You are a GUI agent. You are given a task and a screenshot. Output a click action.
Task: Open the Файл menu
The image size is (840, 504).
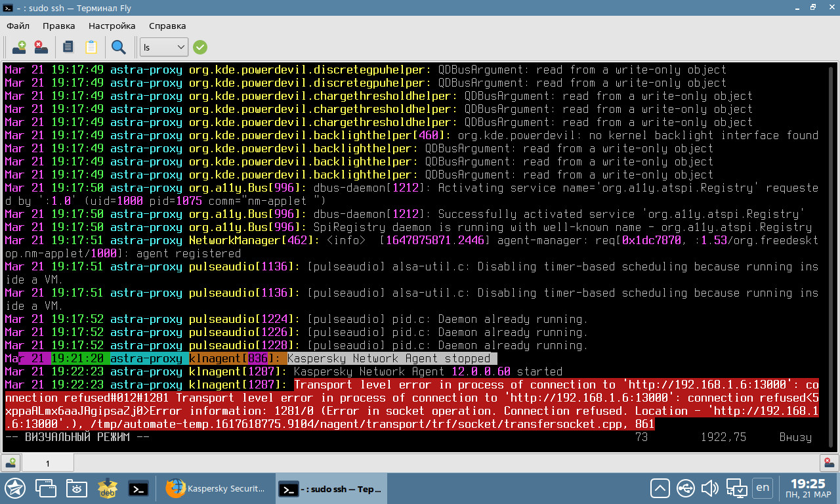coord(18,26)
